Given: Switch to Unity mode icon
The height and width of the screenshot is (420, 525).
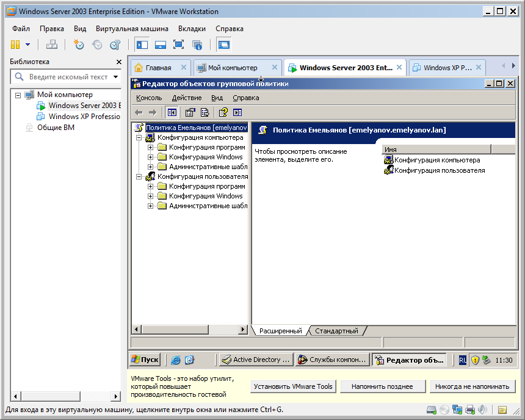Looking at the screenshot, I should [197, 45].
